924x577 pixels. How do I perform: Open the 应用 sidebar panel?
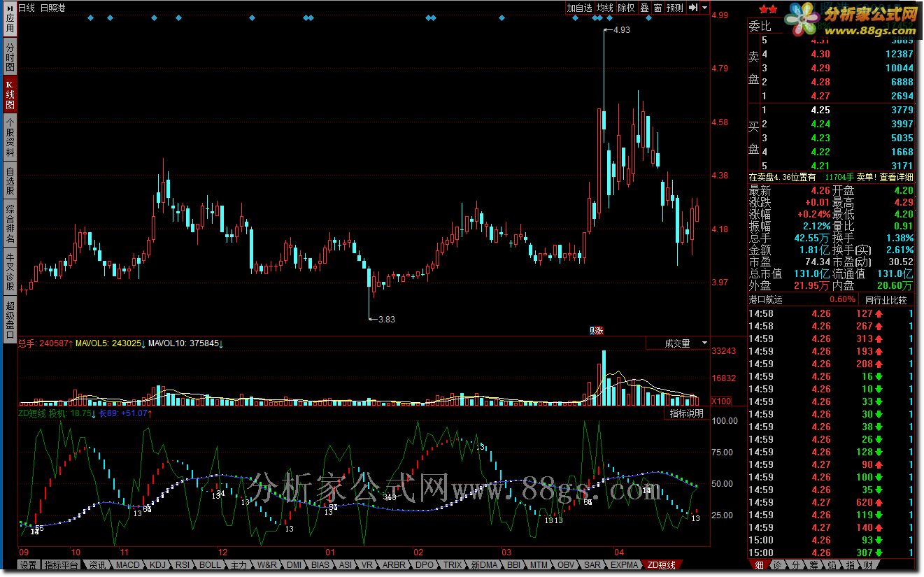point(9,20)
